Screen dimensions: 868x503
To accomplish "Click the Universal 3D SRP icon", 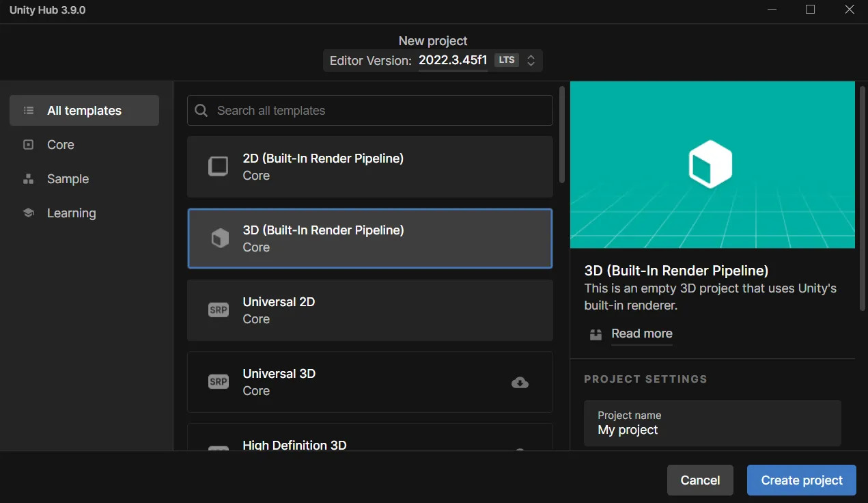I will (x=218, y=382).
